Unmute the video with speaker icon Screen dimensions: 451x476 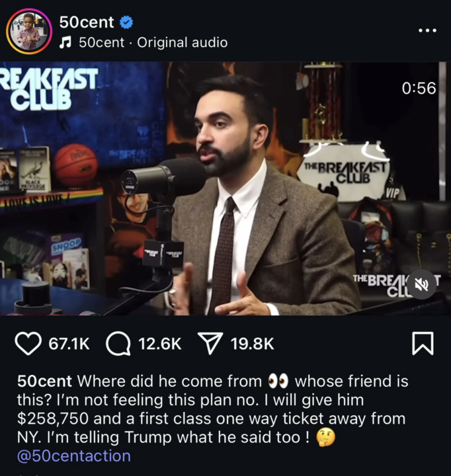[422, 285]
